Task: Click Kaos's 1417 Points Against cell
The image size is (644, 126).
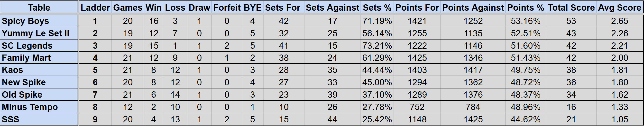Action: (473, 70)
